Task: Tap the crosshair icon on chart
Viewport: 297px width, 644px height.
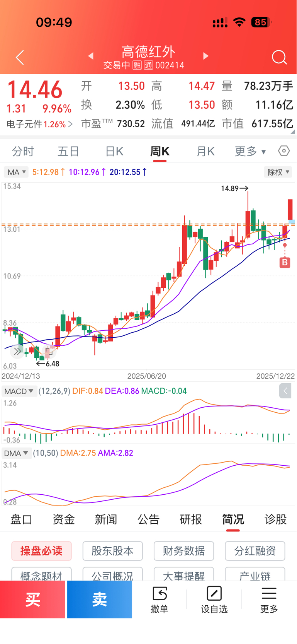Action: pyautogui.click(x=49, y=351)
